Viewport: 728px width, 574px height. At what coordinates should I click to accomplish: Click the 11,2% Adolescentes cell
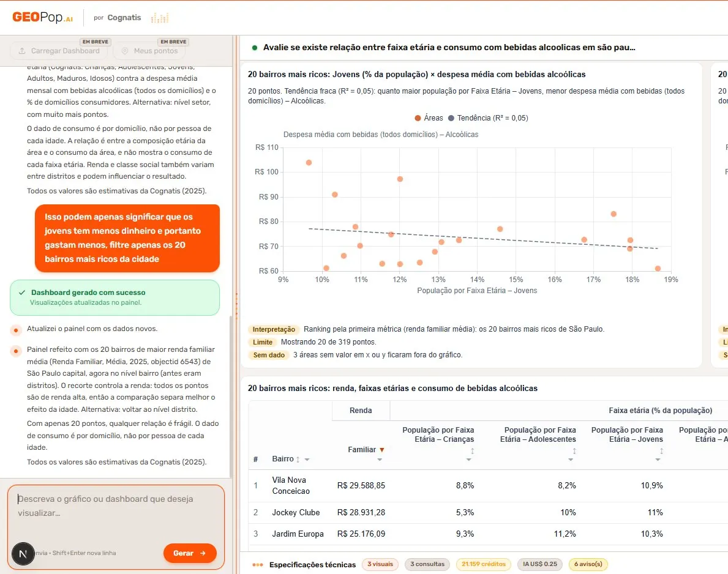[565, 534]
